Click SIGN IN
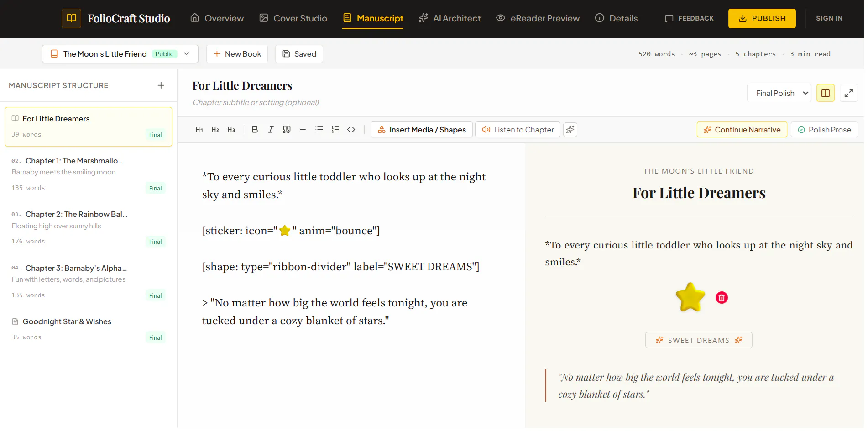 [829, 18]
